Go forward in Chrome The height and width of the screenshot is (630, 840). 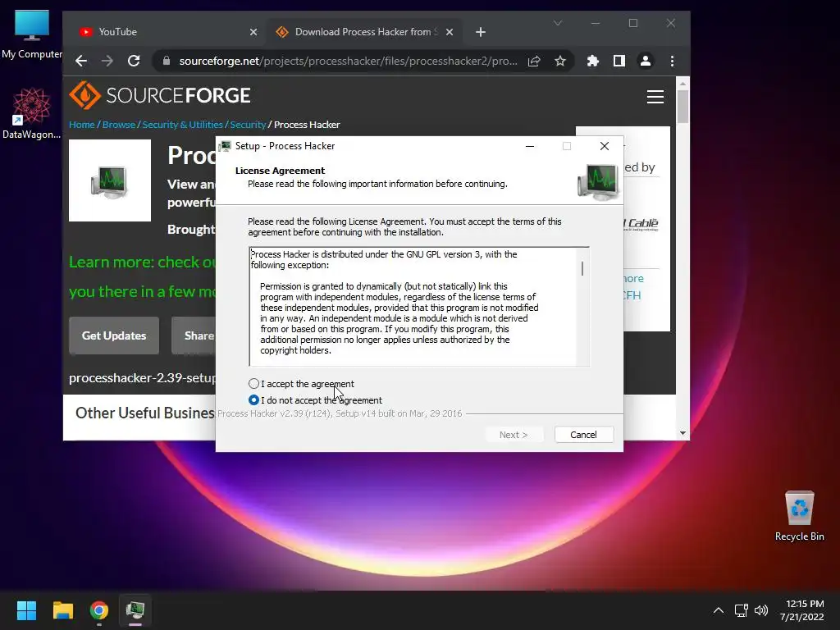[x=107, y=61]
